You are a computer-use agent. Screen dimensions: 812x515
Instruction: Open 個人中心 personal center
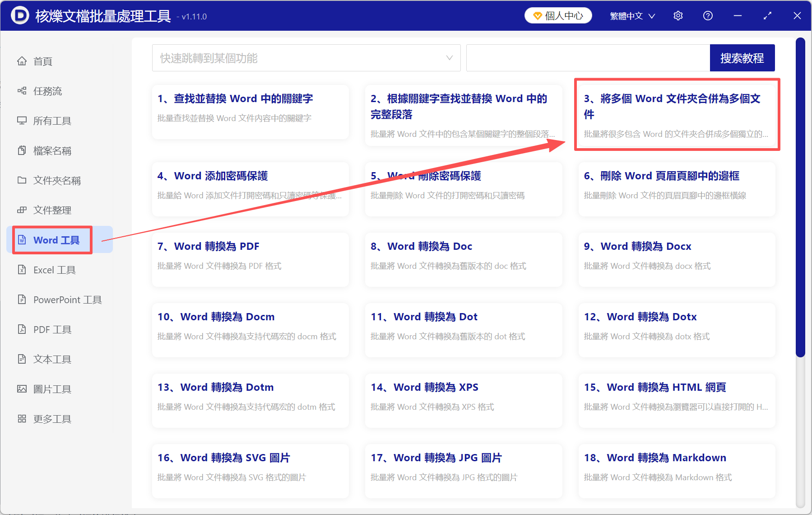click(558, 15)
